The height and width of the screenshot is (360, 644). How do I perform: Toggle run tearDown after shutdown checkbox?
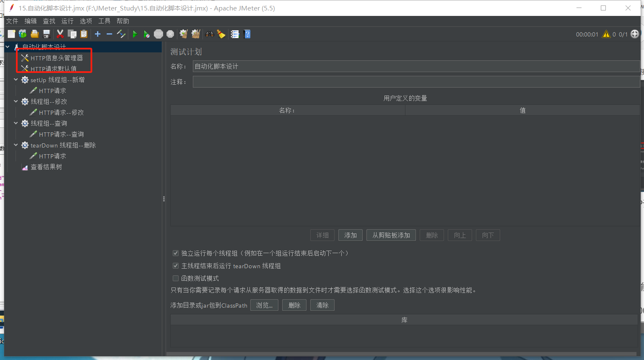click(176, 266)
